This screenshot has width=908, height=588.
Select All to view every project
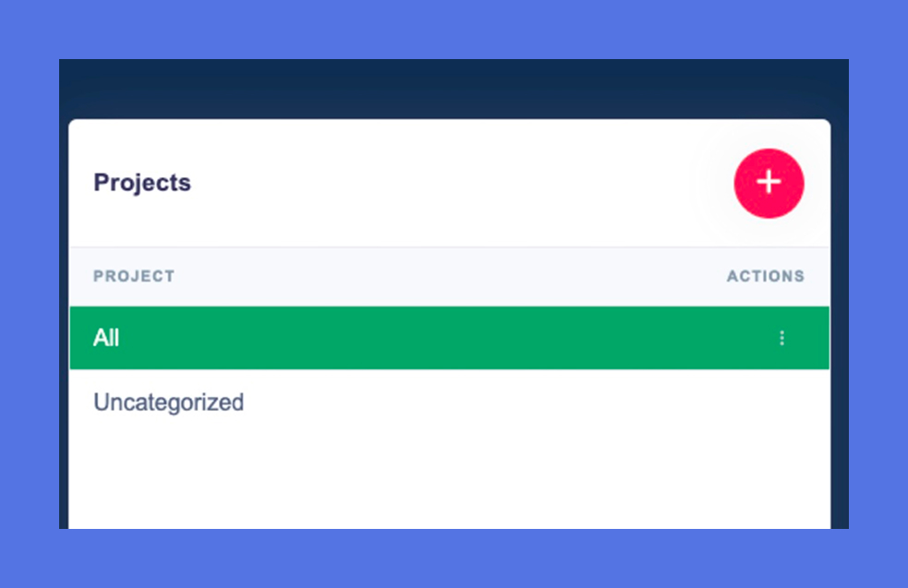[105, 338]
